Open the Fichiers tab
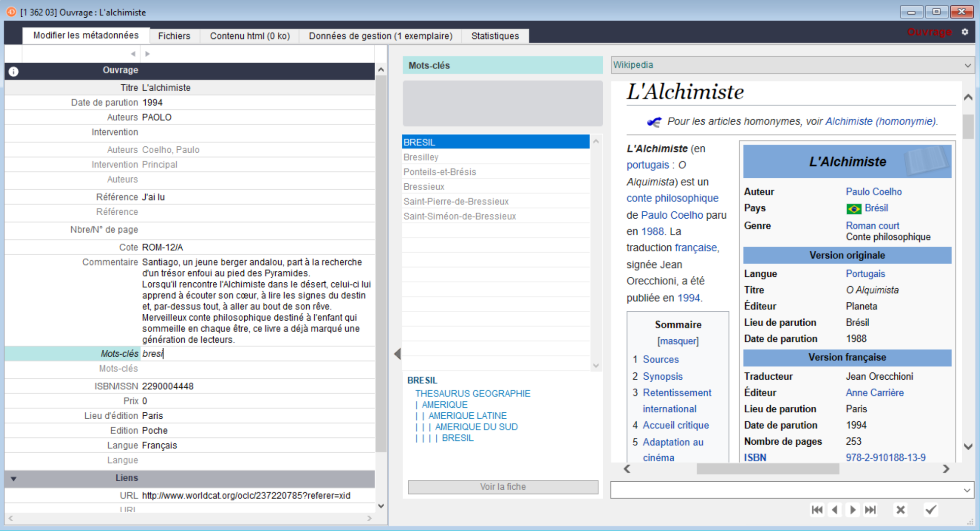Image resolution: width=980 pixels, height=531 pixels. 174,36
